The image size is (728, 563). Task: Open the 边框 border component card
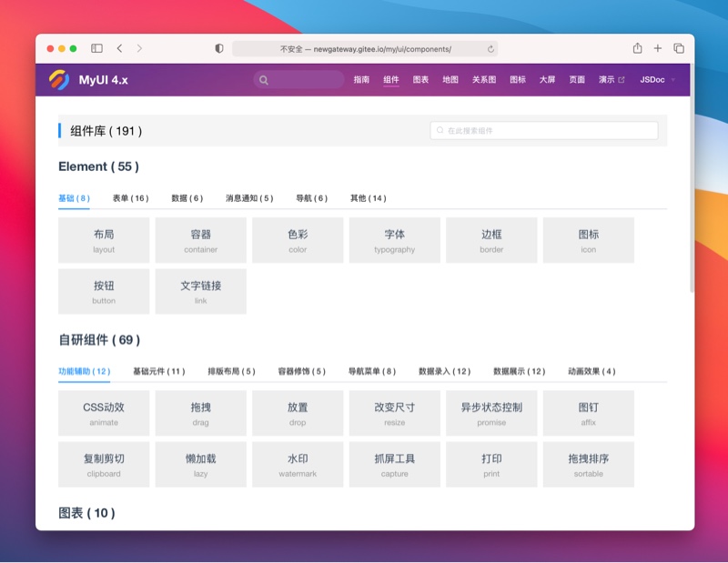491,240
